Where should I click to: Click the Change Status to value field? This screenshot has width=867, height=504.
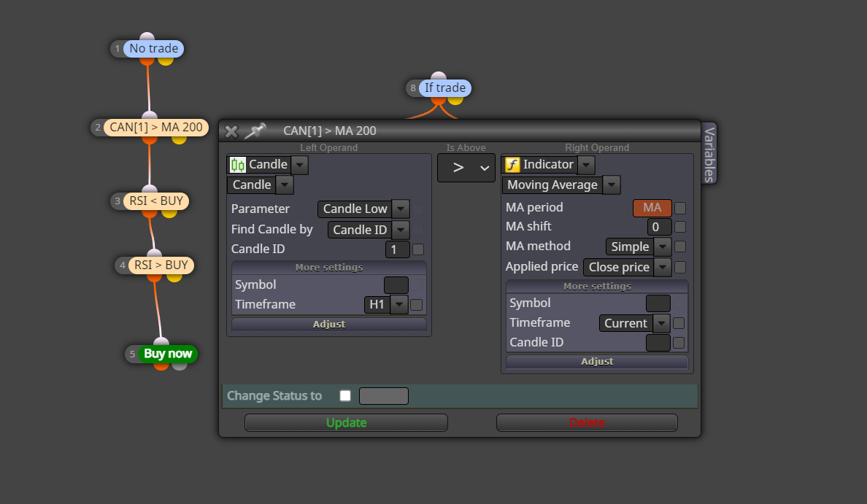tap(384, 395)
